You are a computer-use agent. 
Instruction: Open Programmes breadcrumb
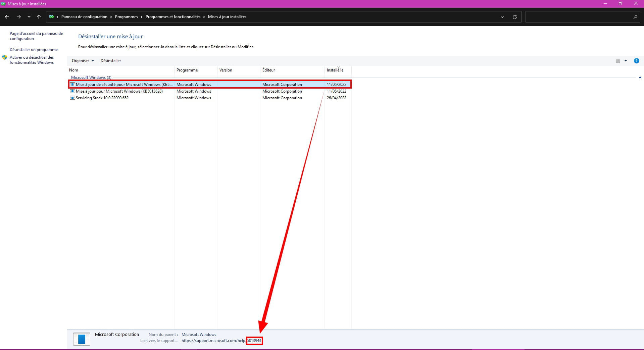tap(126, 17)
